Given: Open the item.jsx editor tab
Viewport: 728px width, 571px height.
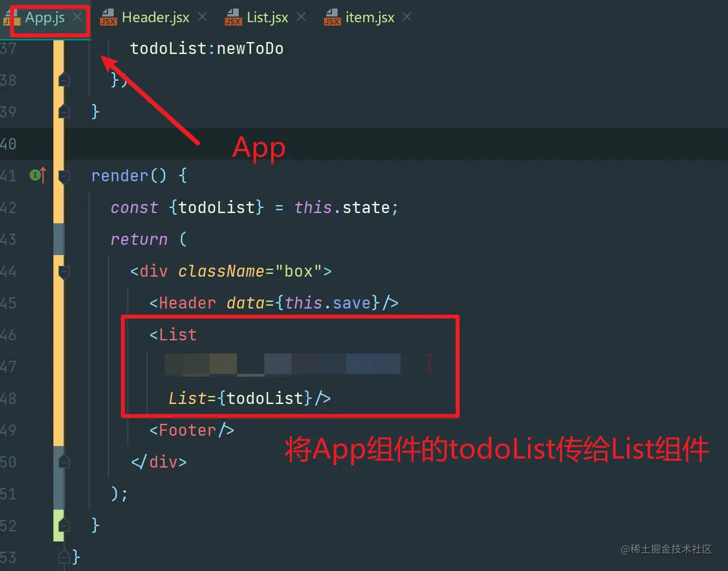Looking at the screenshot, I should (x=369, y=18).
